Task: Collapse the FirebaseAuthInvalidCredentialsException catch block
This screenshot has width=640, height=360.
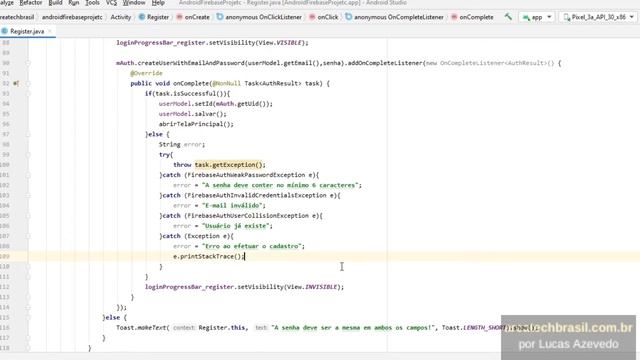Action: (28, 196)
